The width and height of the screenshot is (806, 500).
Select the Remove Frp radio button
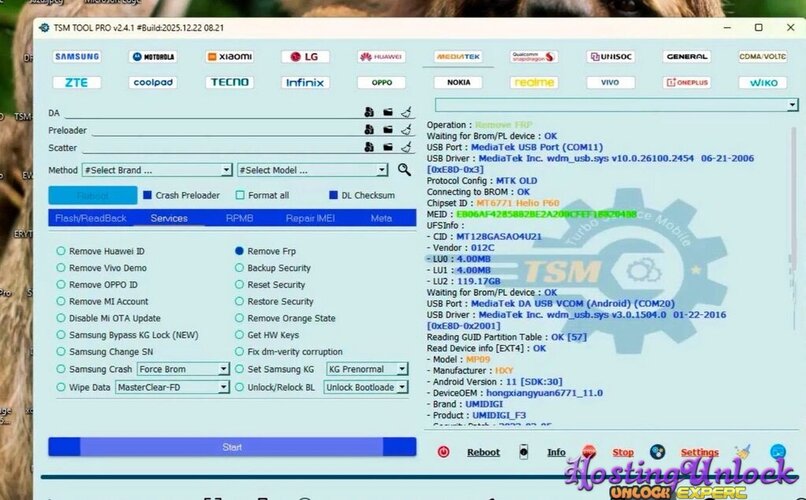click(239, 251)
